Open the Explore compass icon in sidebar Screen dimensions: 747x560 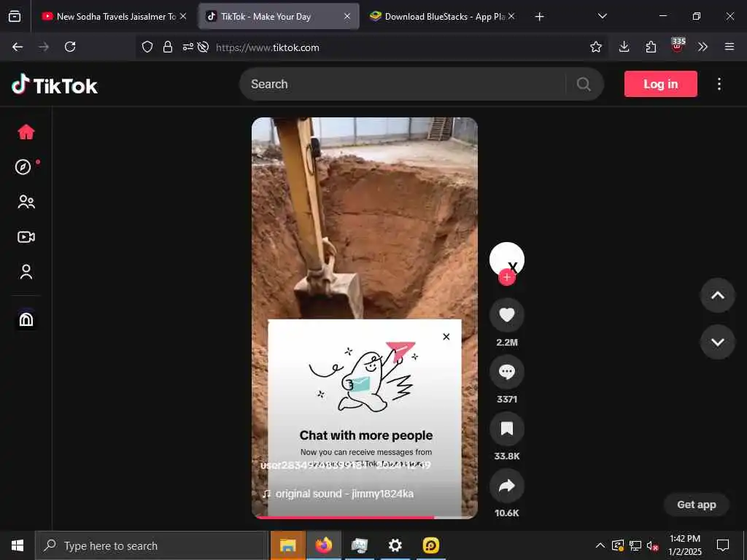click(23, 167)
